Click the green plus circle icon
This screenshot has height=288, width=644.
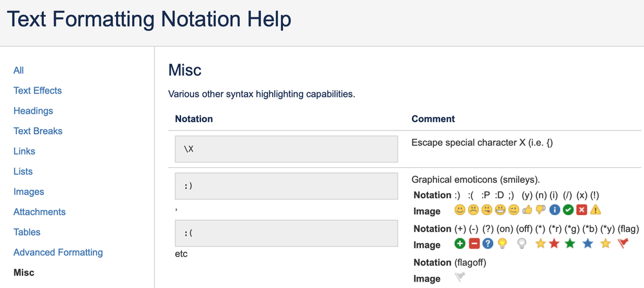tap(460, 244)
